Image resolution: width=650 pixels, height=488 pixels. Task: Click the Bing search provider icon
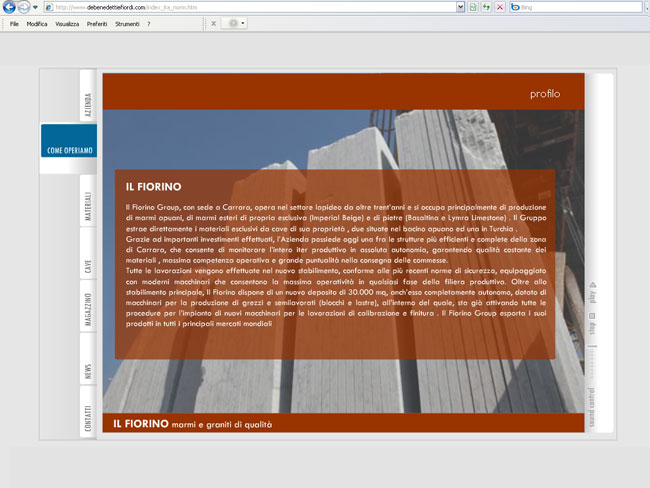[515, 7]
